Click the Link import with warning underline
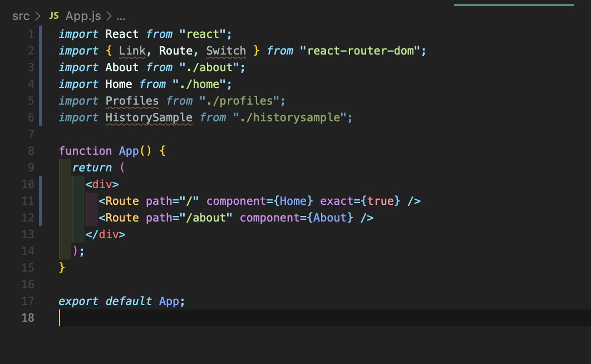This screenshot has height=364, width=591. (x=132, y=51)
